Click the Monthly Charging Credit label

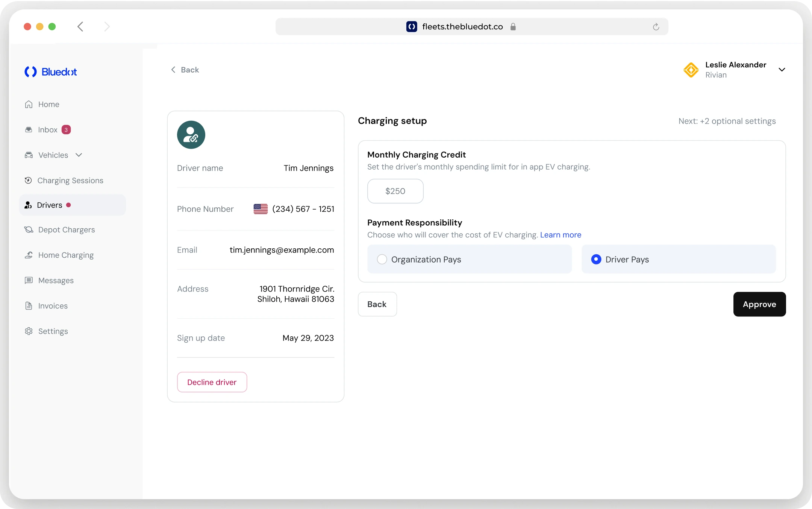[417, 155]
